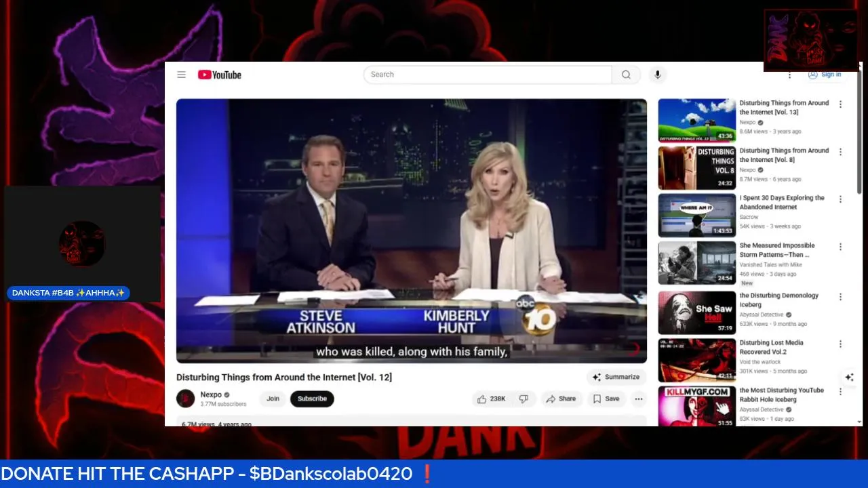
Task: Join the Nexpo channel membership
Action: (273, 399)
